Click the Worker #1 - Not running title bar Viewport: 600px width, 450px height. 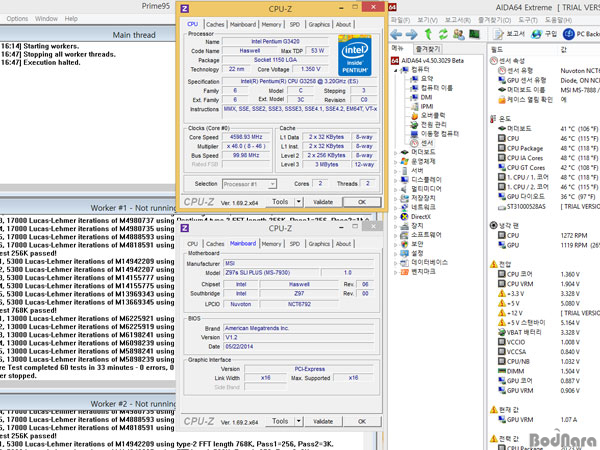tap(88, 208)
